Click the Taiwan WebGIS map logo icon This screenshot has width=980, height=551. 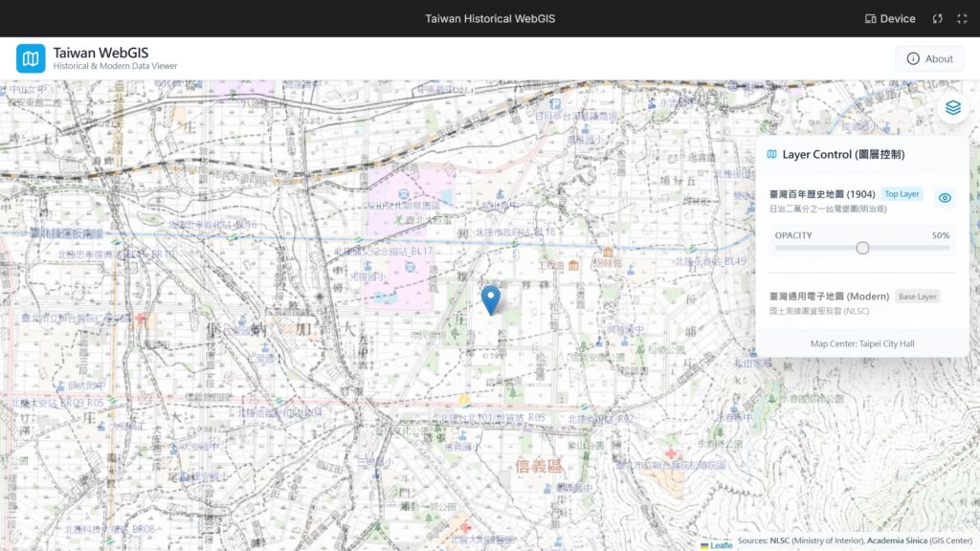pyautogui.click(x=31, y=58)
